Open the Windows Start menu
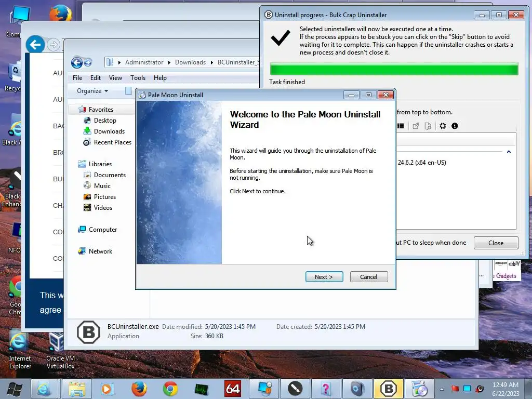Screen dimensions: 532x399 14,389
